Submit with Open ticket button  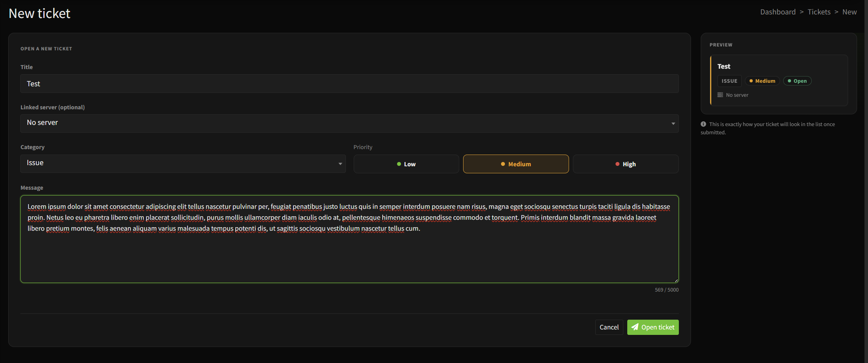(x=653, y=327)
